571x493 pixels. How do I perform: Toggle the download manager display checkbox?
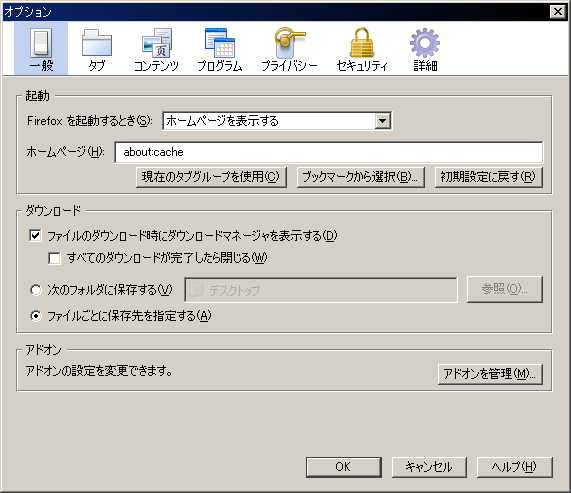(x=35, y=236)
